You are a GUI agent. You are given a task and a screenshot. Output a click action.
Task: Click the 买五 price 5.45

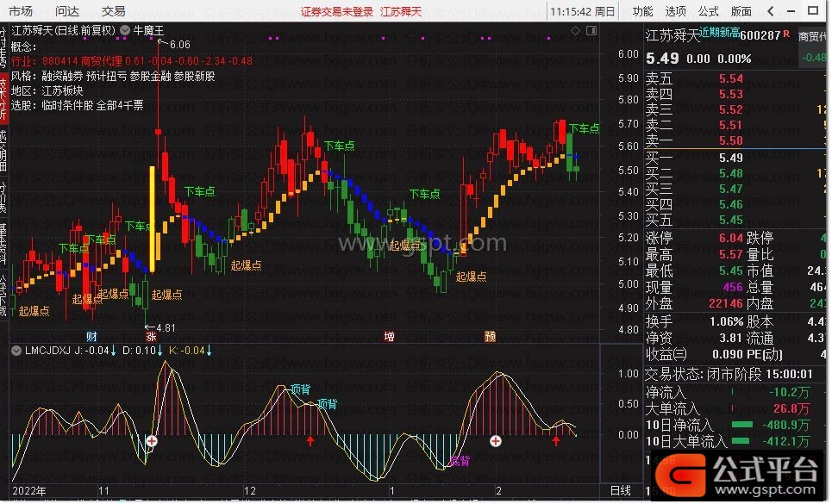click(x=730, y=220)
